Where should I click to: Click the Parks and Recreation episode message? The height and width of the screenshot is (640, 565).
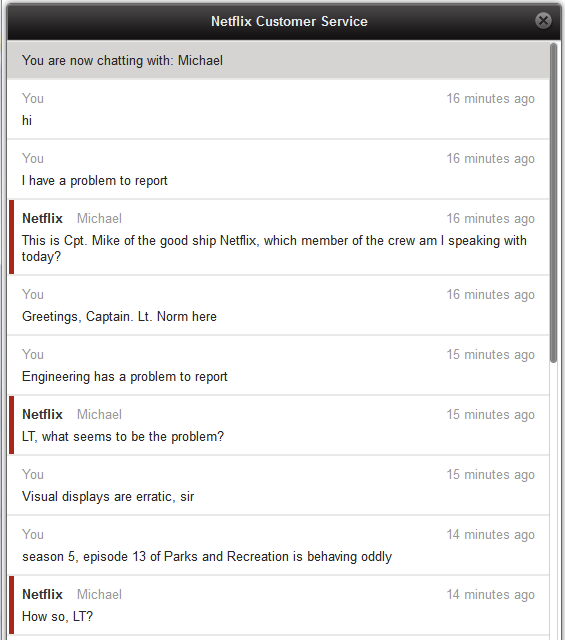(207, 557)
